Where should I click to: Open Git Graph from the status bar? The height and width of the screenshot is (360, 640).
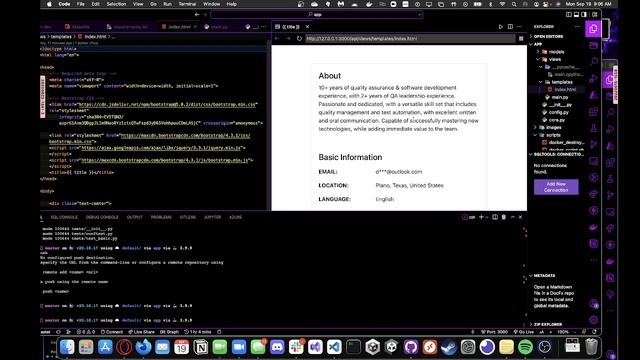click(x=169, y=332)
